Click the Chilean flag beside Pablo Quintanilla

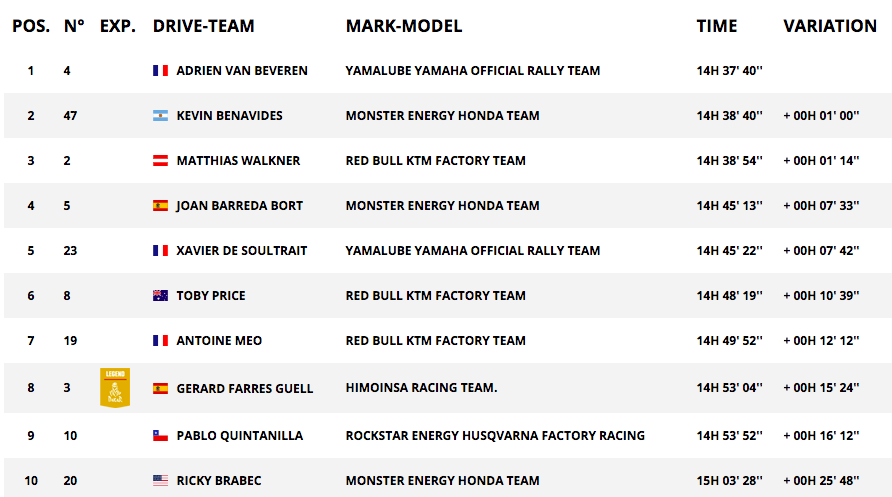(160, 436)
